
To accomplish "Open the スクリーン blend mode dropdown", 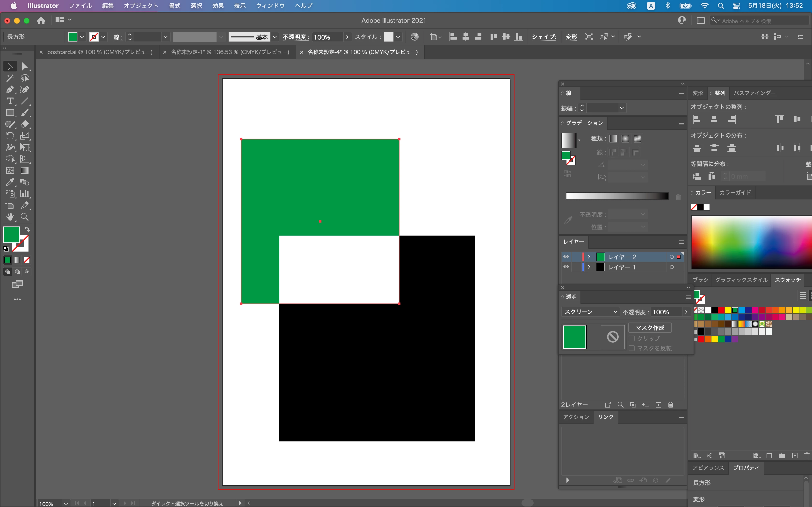I will [590, 312].
